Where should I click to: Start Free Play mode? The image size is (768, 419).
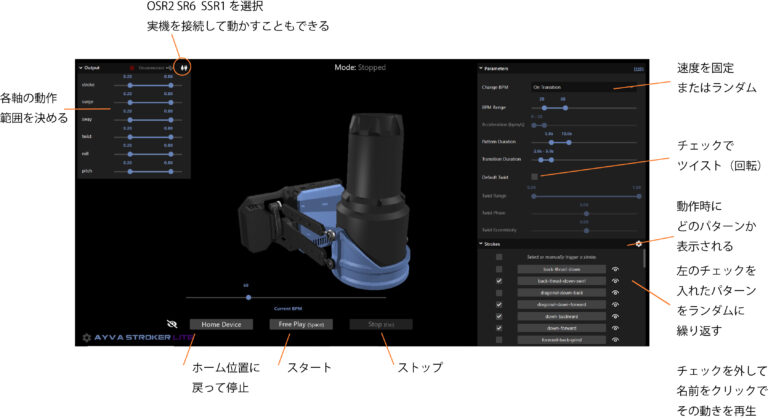click(x=299, y=324)
